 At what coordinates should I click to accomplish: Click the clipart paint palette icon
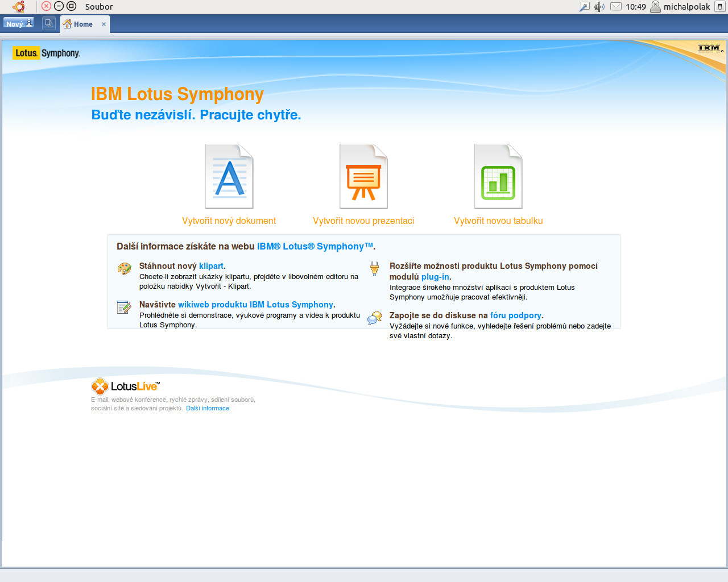point(125,268)
